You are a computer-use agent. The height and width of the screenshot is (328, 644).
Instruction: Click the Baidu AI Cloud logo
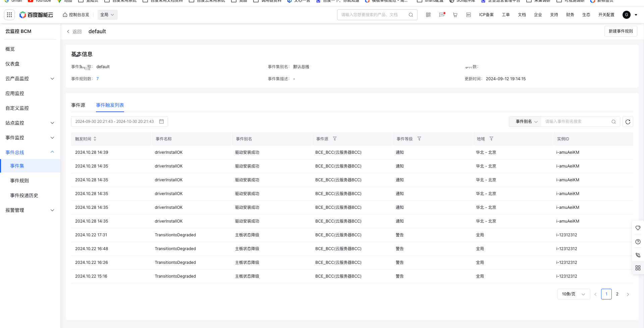point(36,15)
